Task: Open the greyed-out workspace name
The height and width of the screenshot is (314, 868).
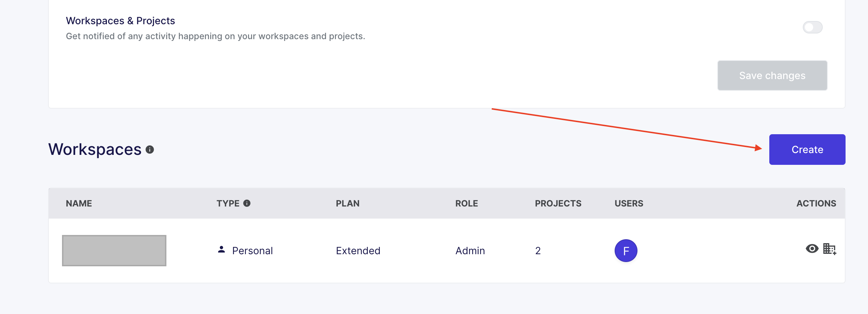Action: [x=114, y=251]
